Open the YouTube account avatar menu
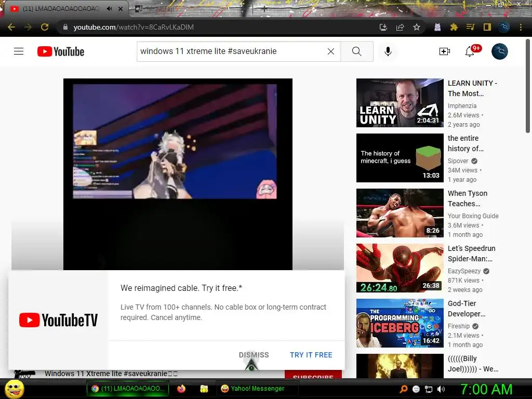This screenshot has height=399, width=532. click(x=500, y=51)
